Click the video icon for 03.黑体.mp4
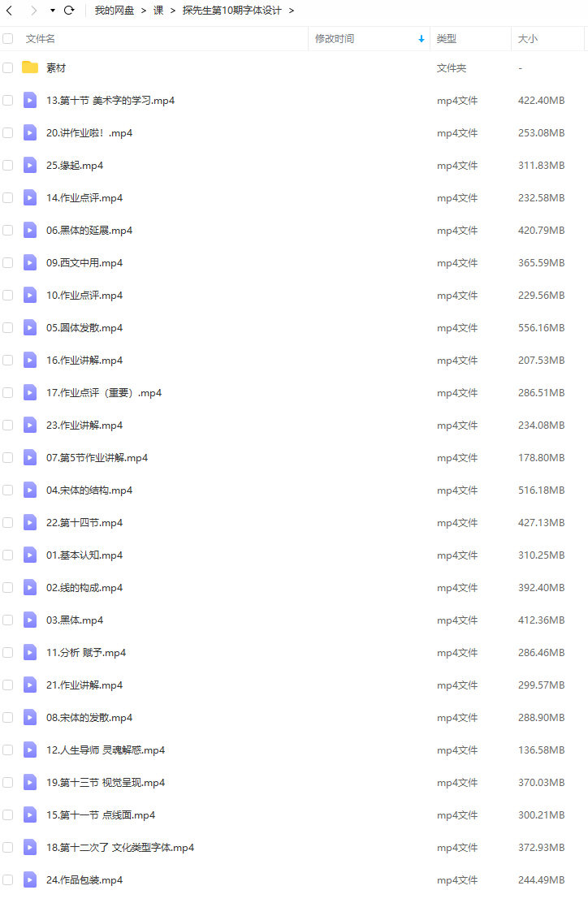 pyautogui.click(x=30, y=620)
